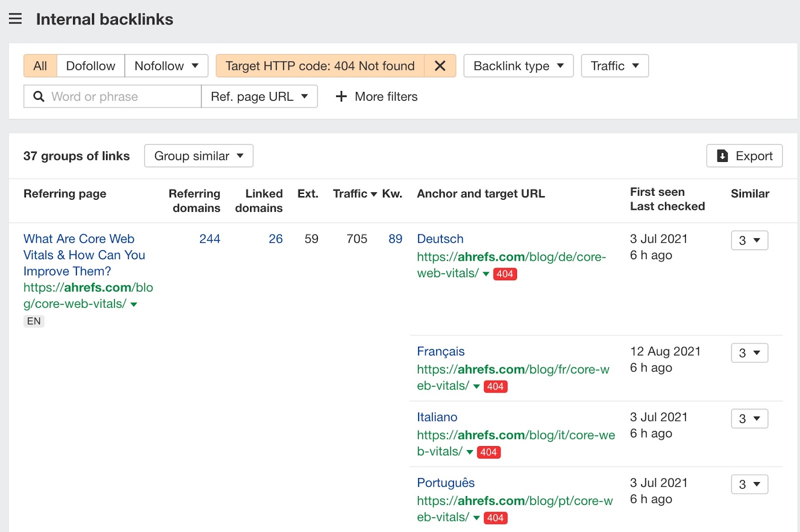800x532 pixels.
Task: Expand the caret beside the Français URL
Action: pyautogui.click(x=476, y=386)
